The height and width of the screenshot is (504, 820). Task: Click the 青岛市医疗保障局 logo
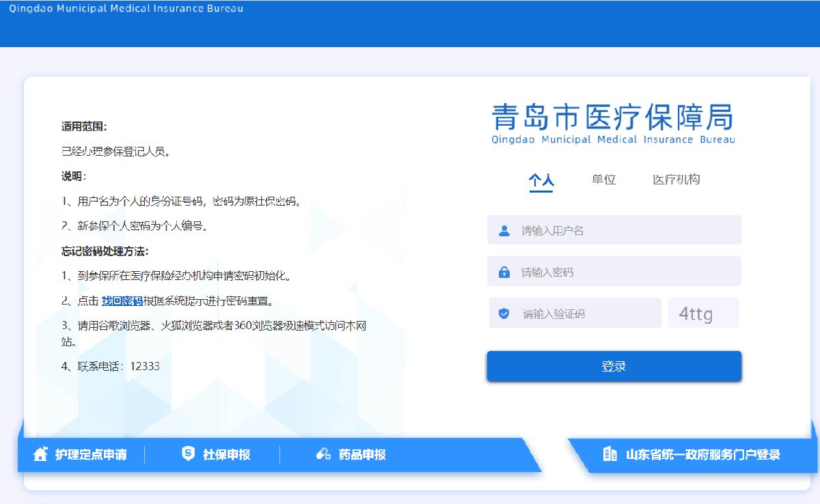(613, 123)
